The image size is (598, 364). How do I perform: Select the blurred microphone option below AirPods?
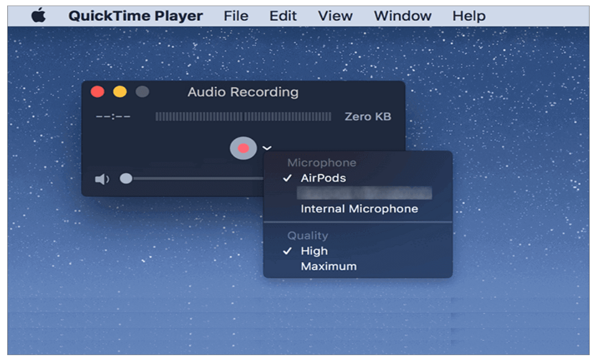pyautogui.click(x=364, y=193)
